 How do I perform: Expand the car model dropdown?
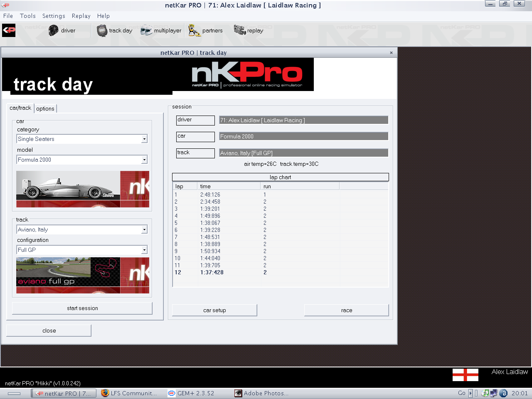(x=144, y=160)
